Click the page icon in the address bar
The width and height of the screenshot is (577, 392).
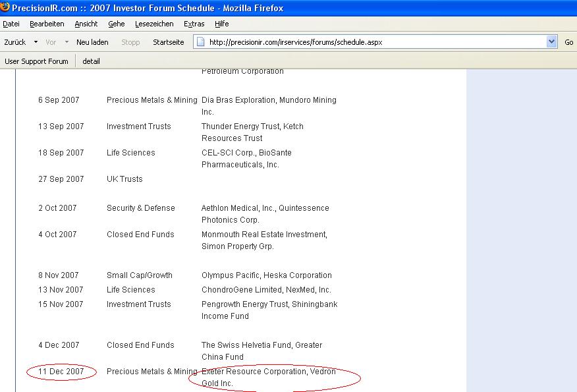[201, 42]
